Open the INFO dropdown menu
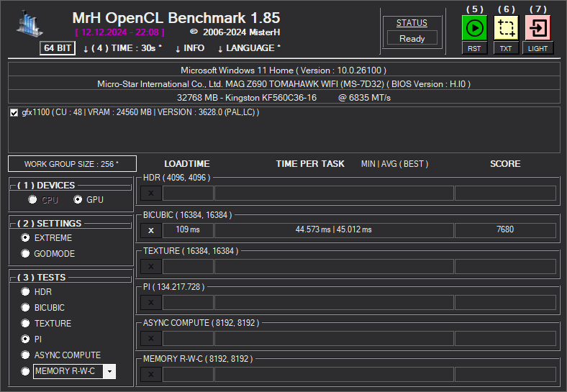This screenshot has width=567, height=392. click(190, 48)
